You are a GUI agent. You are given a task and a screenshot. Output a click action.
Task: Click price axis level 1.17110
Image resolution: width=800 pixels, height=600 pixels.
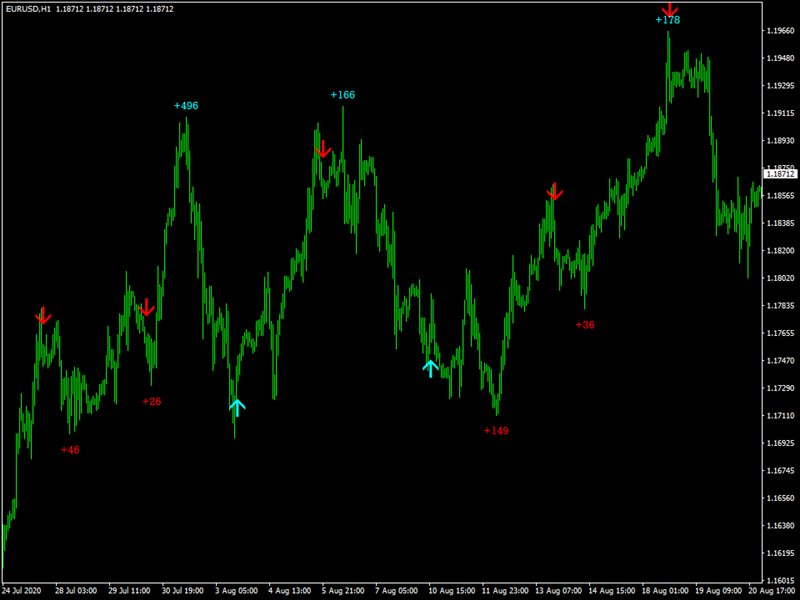[x=781, y=416]
